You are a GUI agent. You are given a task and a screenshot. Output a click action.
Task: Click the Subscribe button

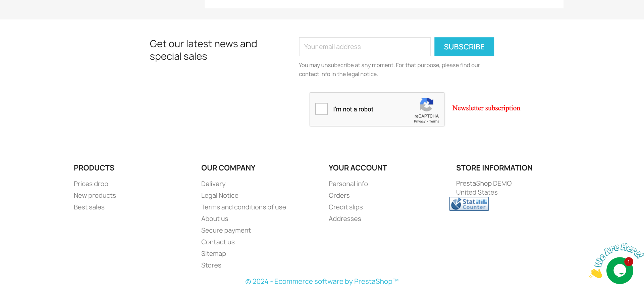tap(464, 47)
